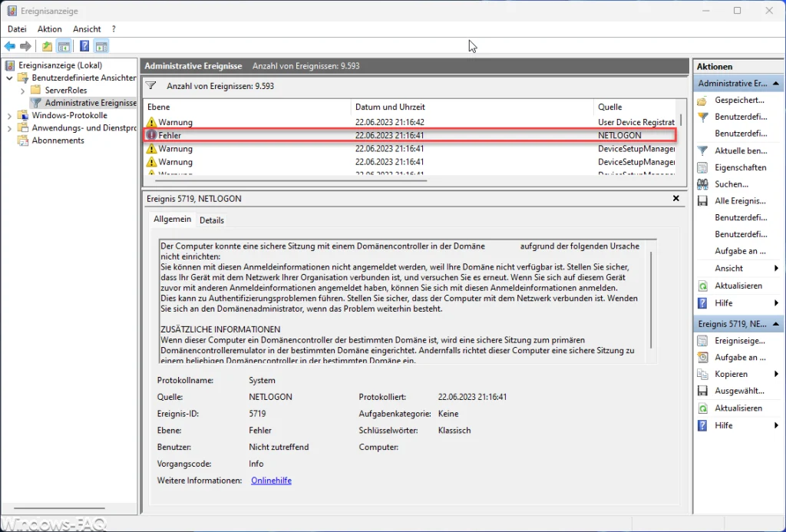Image resolution: width=786 pixels, height=532 pixels.
Task: Click the red error icon of the Fehler row
Action: click(x=151, y=135)
